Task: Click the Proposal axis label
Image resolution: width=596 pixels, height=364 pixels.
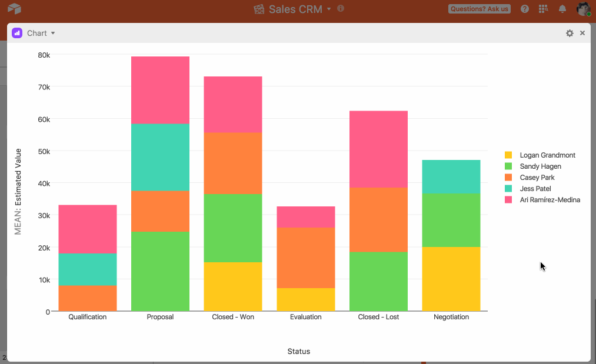Action: 160,317
